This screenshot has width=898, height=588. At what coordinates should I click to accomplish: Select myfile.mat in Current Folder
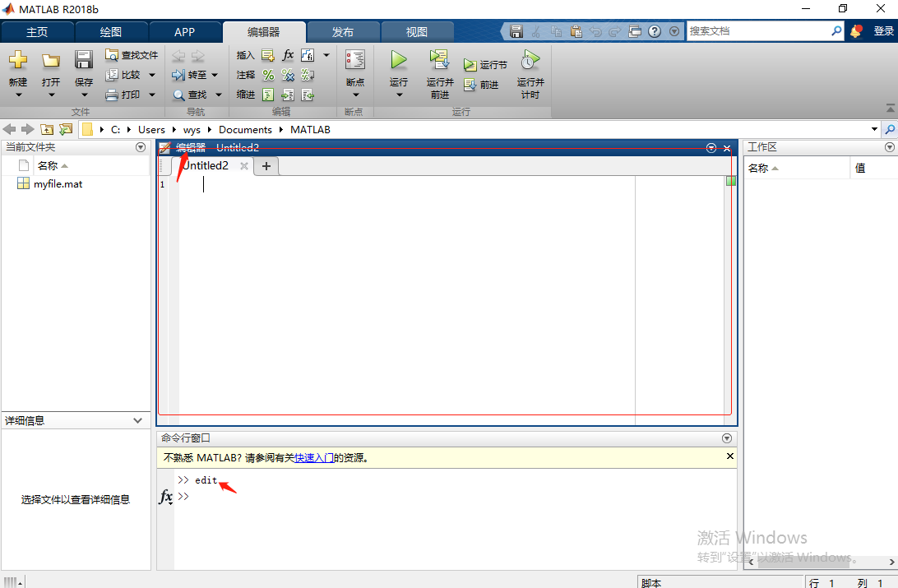58,183
